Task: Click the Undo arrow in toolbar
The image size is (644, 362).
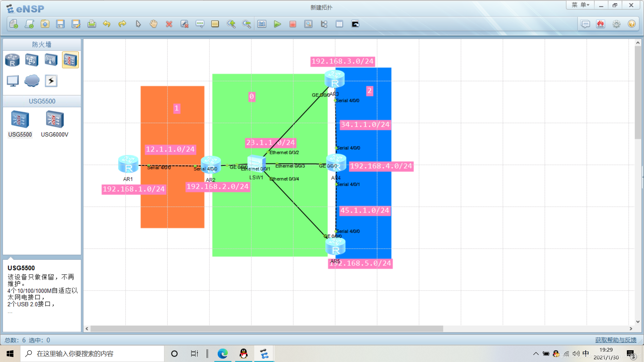Action: pos(107,24)
